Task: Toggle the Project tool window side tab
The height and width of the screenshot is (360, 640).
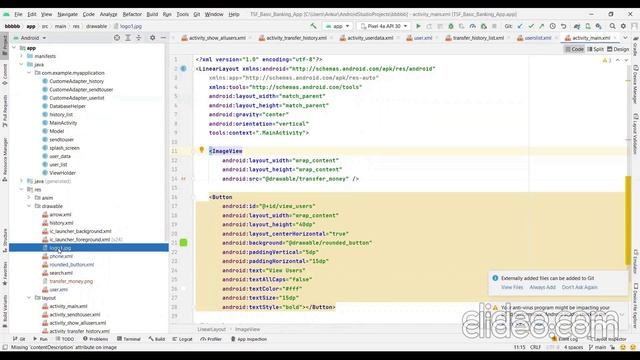Action: 5,46
